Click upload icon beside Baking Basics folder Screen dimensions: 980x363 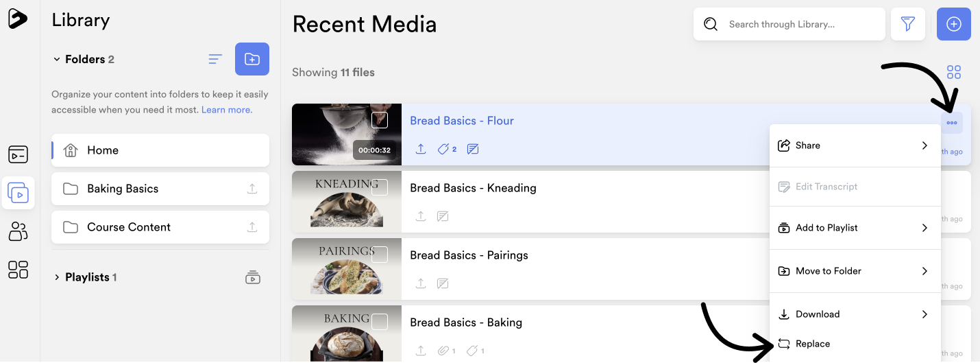252,189
